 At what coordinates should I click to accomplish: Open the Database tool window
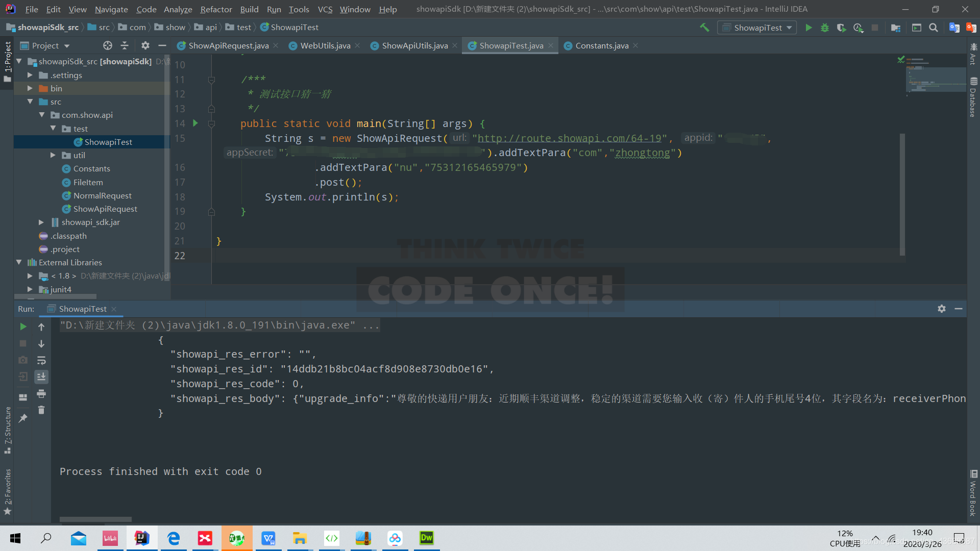click(x=973, y=98)
